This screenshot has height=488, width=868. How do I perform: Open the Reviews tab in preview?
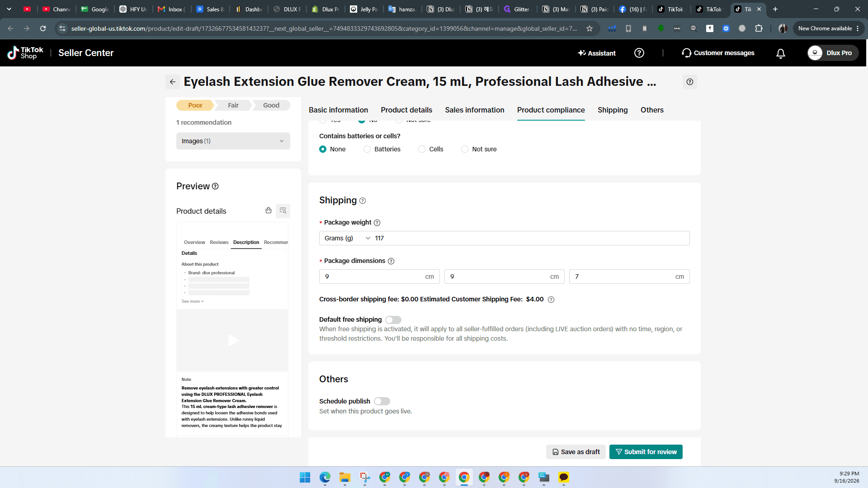[x=219, y=243]
